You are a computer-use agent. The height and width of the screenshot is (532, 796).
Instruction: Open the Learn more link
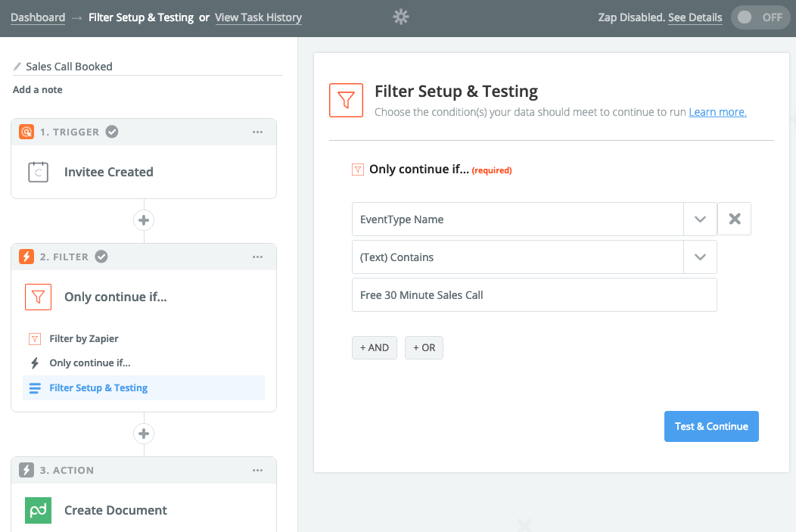pyautogui.click(x=717, y=112)
